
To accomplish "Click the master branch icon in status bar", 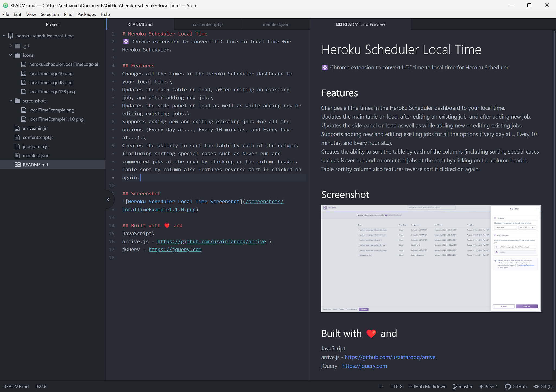I will (x=455, y=386).
